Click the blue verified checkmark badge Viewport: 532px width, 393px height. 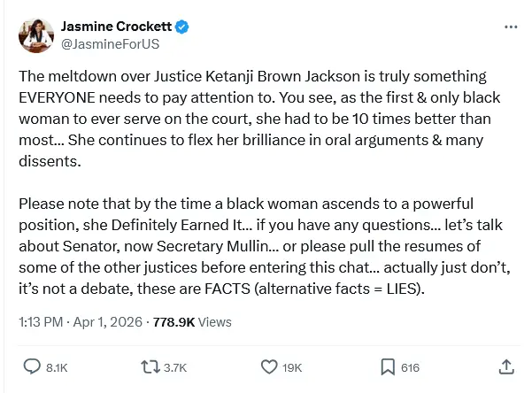(181, 27)
